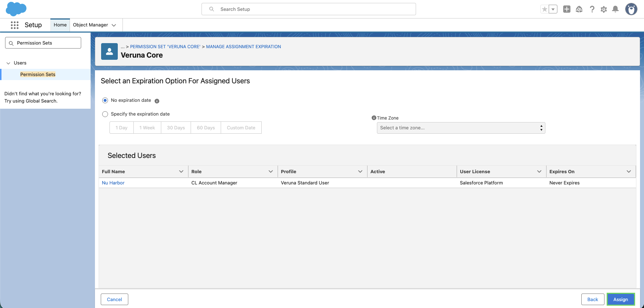This screenshot has height=308, width=644.
Task: Click the Back button
Action: 593,299
